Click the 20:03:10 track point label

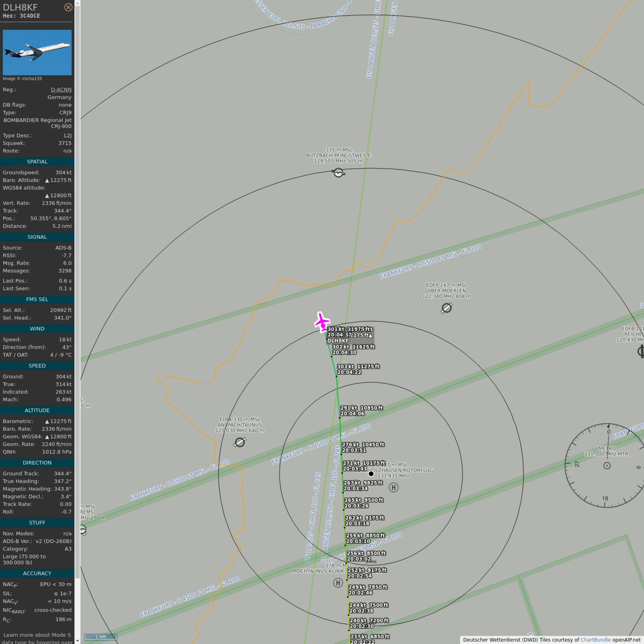(x=358, y=541)
